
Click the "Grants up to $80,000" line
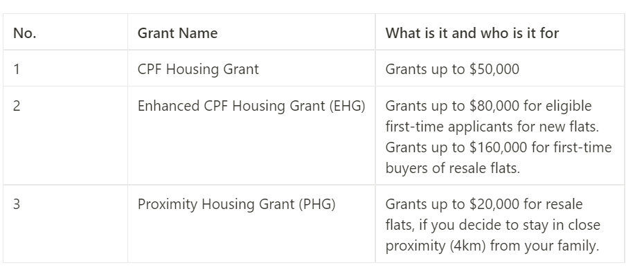[x=488, y=106]
